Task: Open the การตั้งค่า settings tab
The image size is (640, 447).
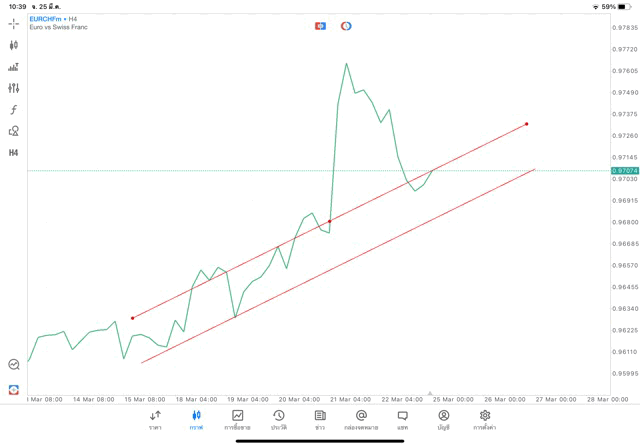Action: [x=485, y=420]
